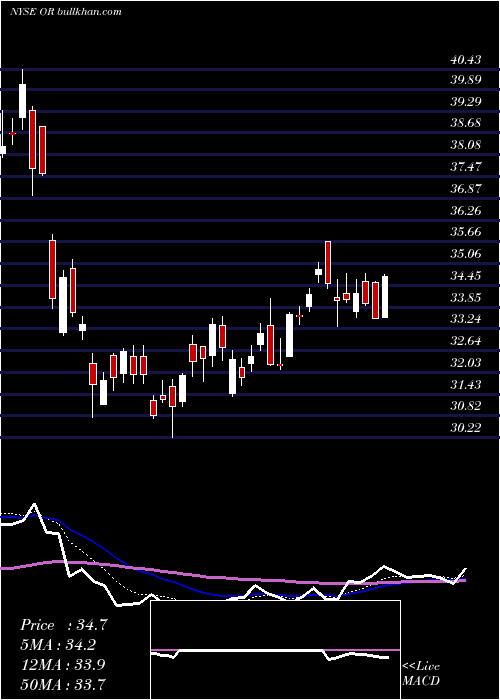Viewport: 500px width, 700px height.
Task: Click the 12MA : 33.9 readout
Action: tap(64, 664)
